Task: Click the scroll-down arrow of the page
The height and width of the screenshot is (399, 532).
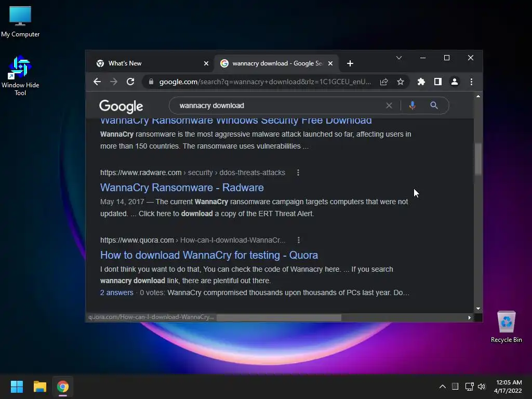Action: (478, 309)
